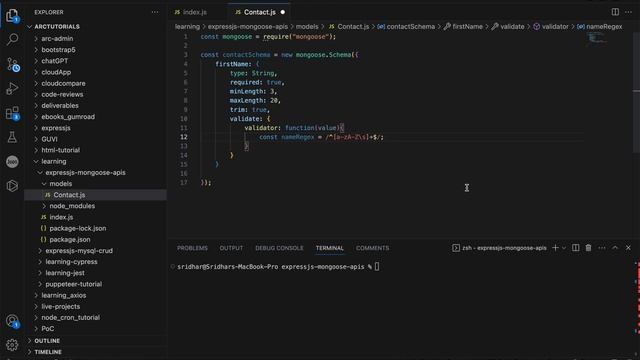
Task: Expand the node_modules folder
Action: (96, 206)
